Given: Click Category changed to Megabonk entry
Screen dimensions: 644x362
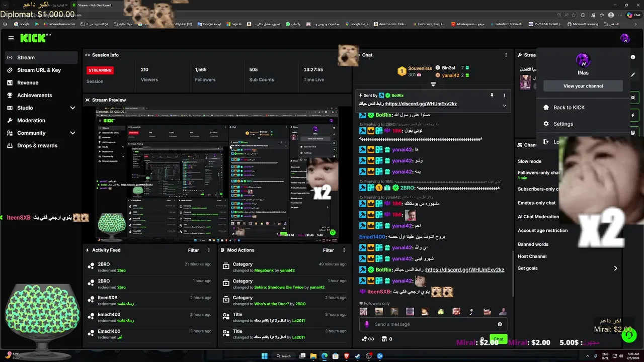Looking at the screenshot, I should 285,267.
